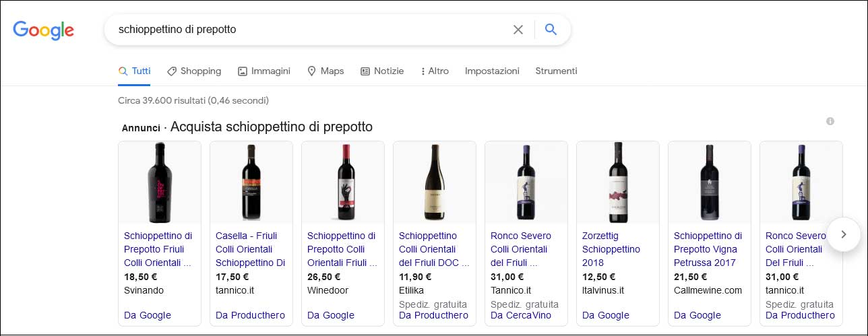The image size is (868, 336).
Task: Click the Svinando seller name
Action: (x=144, y=290)
